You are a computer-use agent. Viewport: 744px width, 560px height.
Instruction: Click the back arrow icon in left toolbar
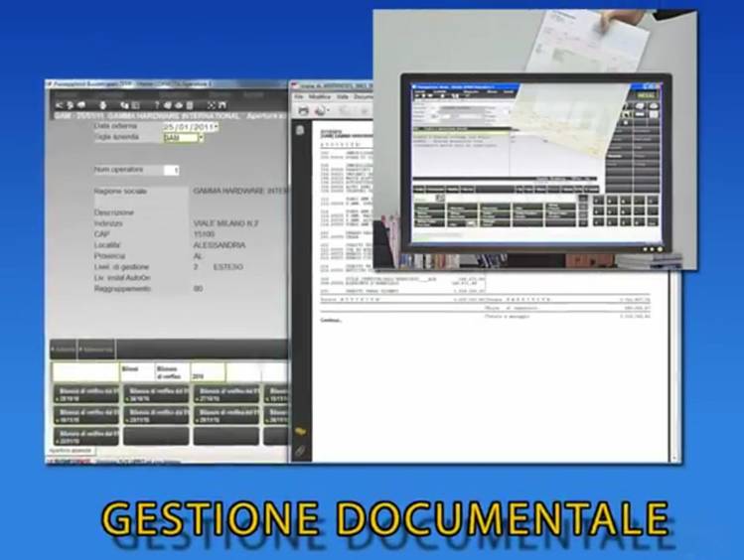coord(59,104)
